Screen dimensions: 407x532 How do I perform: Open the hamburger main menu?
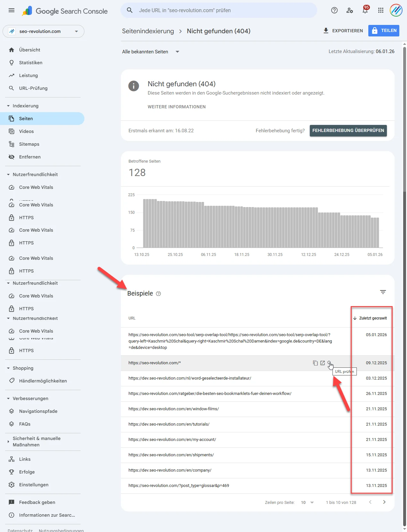click(12, 10)
